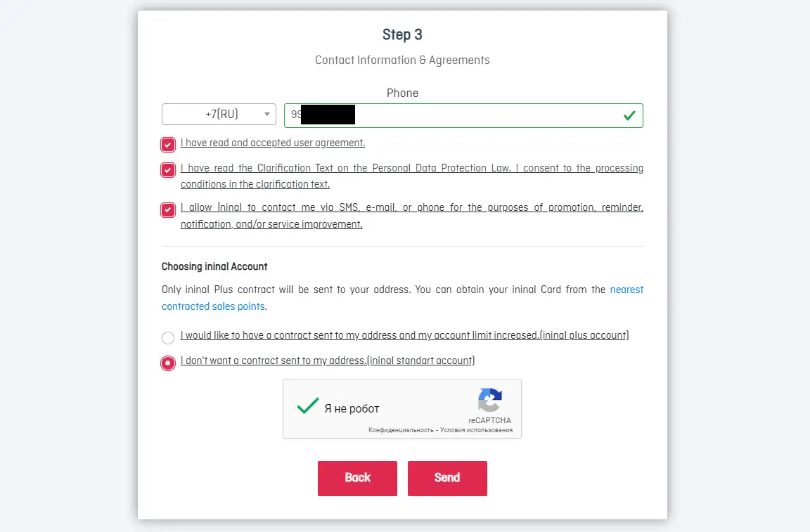
Task: Click the ininal plus account contract label
Action: (404, 335)
